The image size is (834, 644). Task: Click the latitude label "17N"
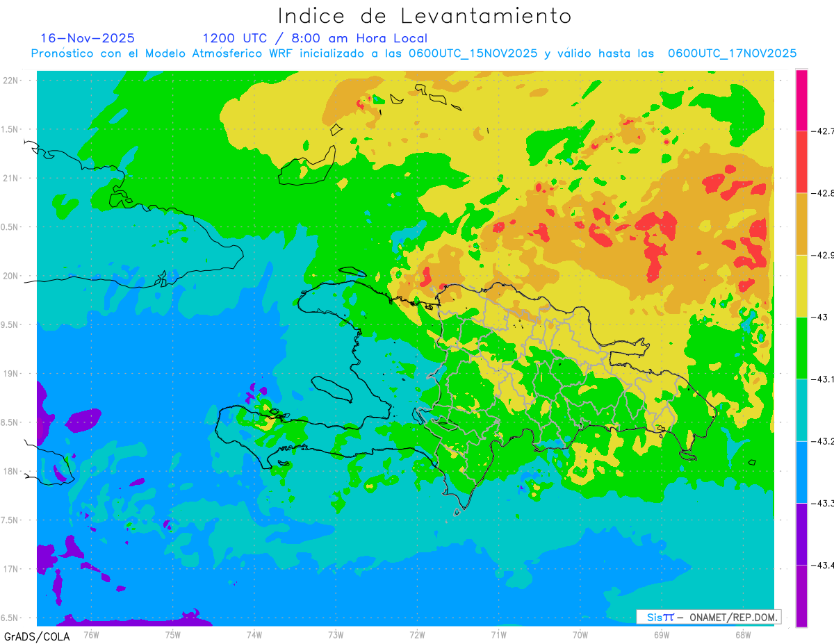click(12, 569)
